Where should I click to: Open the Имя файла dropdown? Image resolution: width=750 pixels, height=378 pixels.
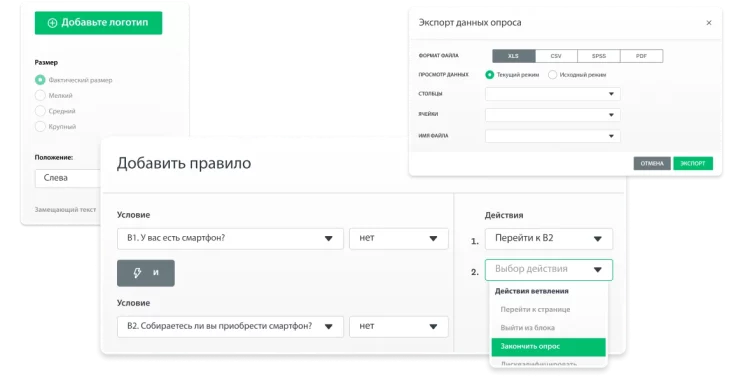tap(552, 136)
